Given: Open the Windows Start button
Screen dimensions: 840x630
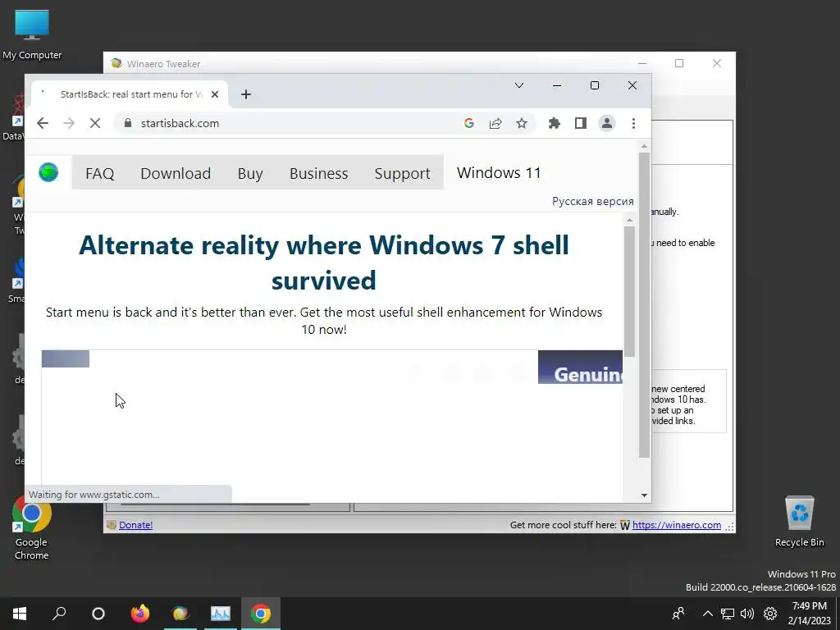Looking at the screenshot, I should pos(20,614).
